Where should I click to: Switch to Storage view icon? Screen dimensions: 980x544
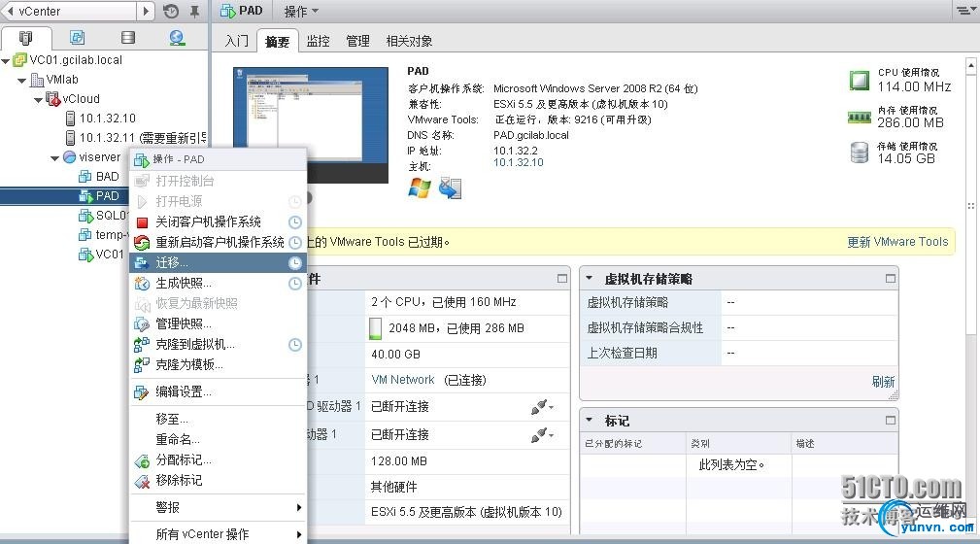coord(128,38)
